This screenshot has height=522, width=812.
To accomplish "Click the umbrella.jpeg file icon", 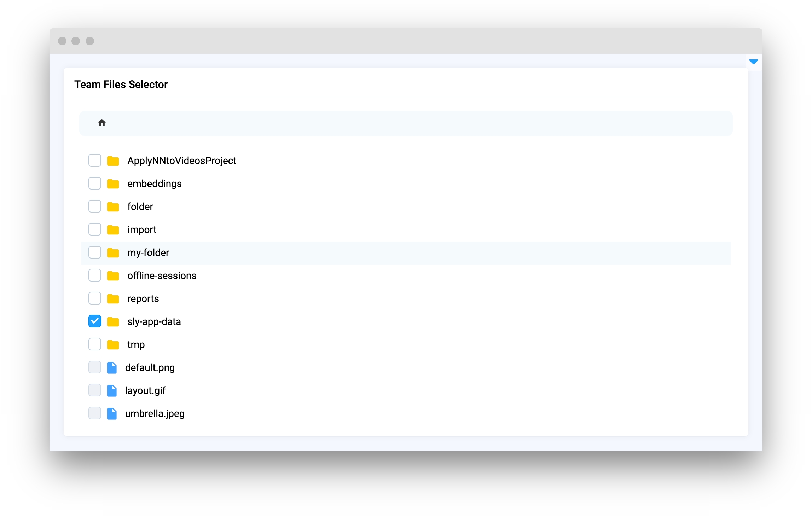I will click(112, 413).
